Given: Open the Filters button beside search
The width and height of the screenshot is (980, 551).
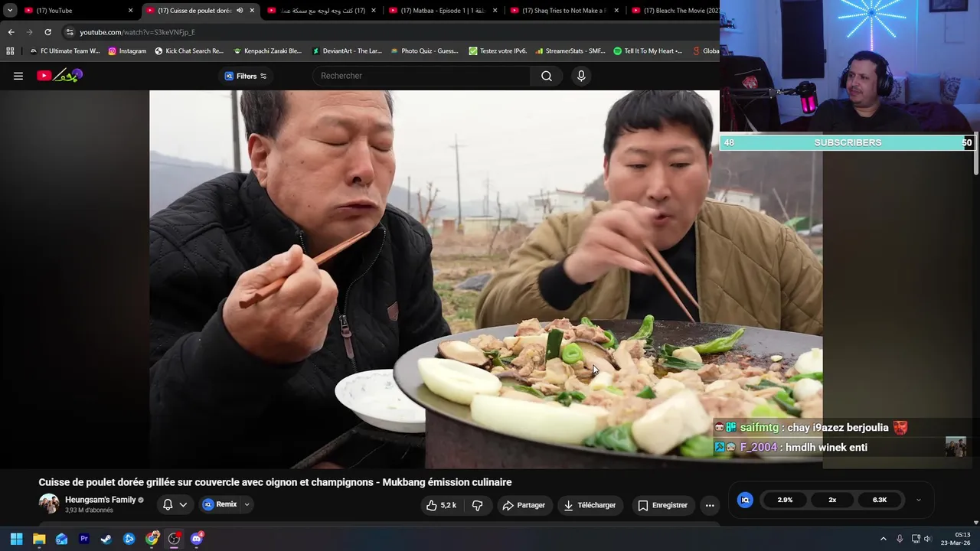Looking at the screenshot, I should 245,76.
